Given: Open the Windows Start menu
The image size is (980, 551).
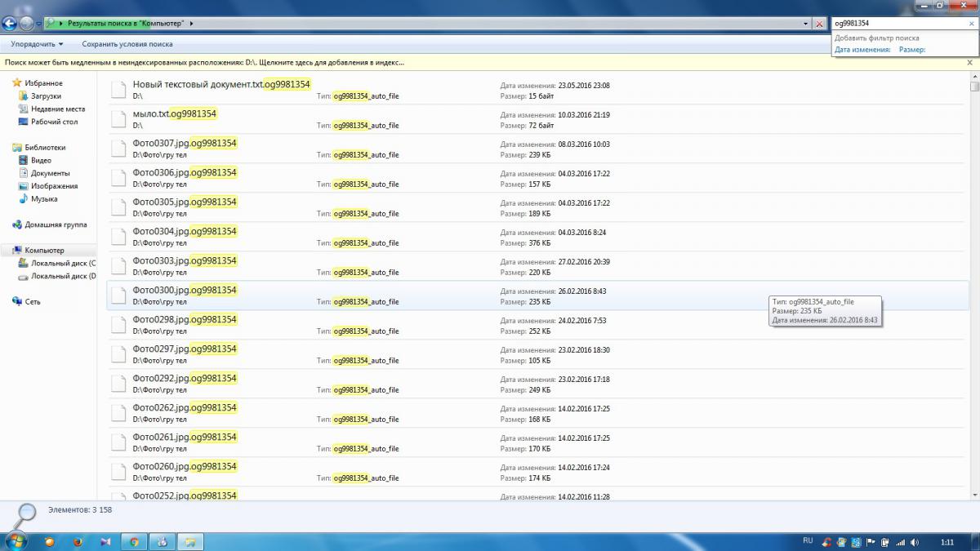Looking at the screenshot, I should [16, 541].
